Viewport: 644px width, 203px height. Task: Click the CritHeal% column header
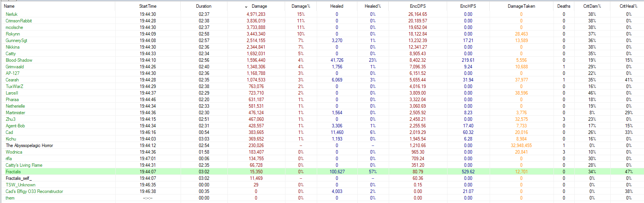pyautogui.click(x=628, y=6)
